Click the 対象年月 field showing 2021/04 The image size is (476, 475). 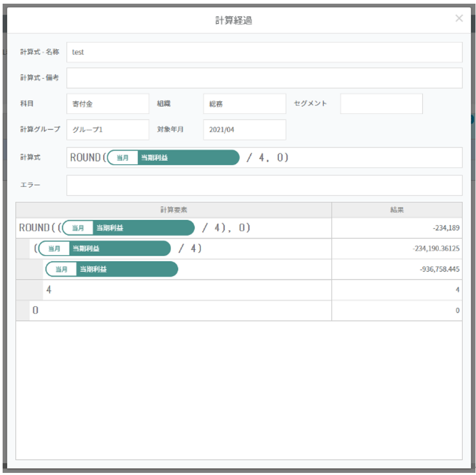[244, 130]
